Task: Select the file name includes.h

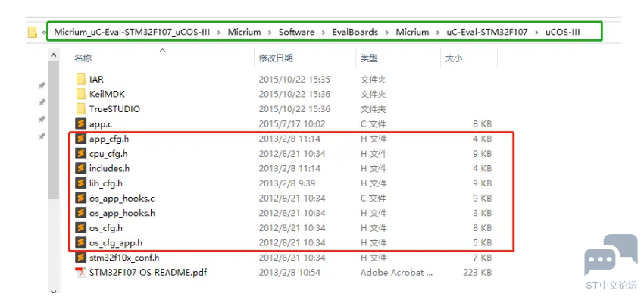Action: pos(110,168)
